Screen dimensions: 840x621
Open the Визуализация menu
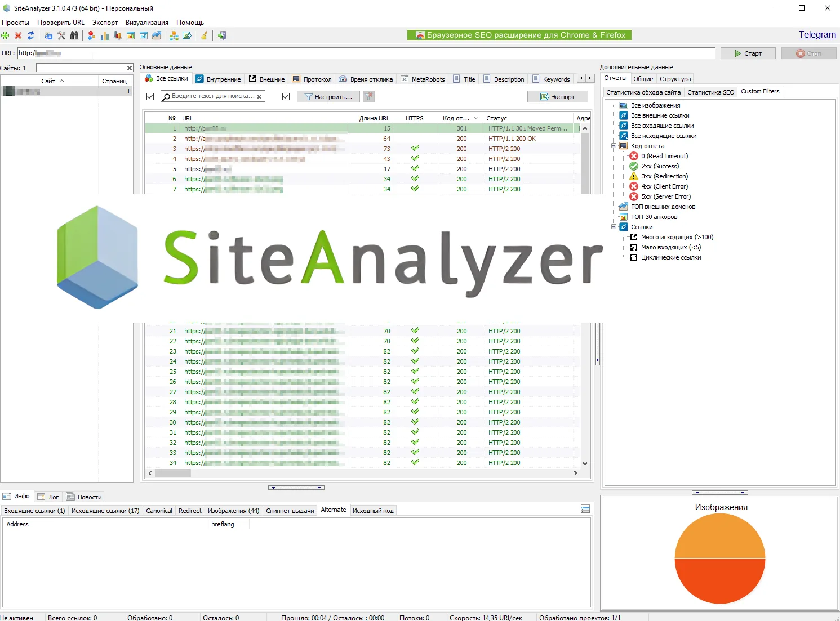pos(147,23)
